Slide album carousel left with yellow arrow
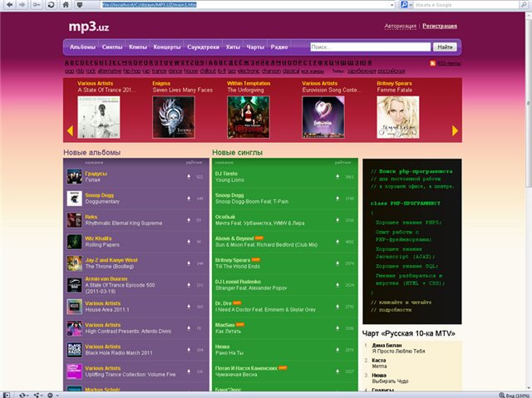 tap(70, 130)
